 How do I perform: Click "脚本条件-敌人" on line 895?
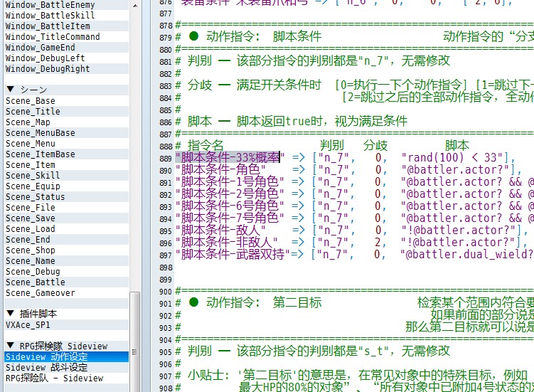(x=220, y=230)
